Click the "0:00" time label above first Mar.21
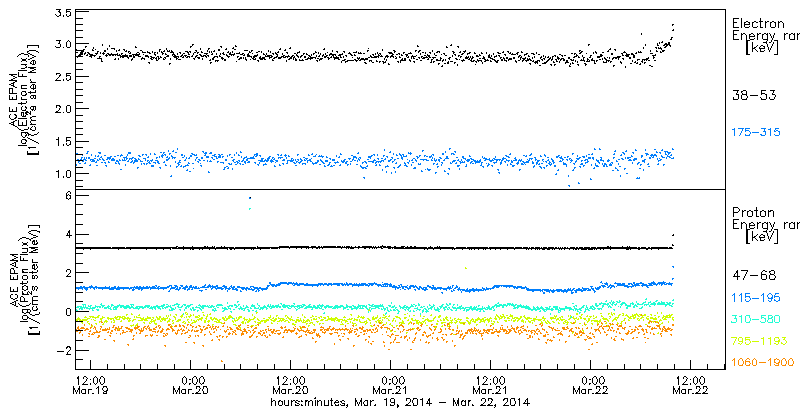Viewport: 800px width, 410px height. pos(393,381)
